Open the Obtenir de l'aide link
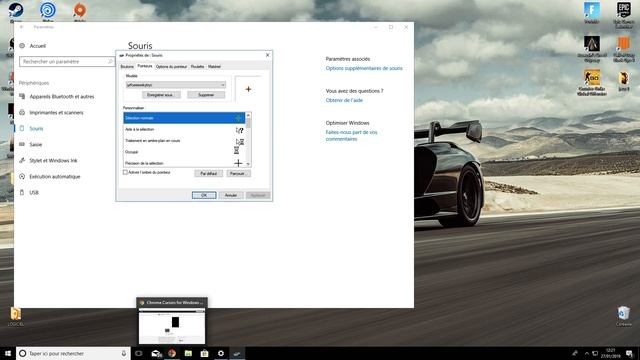The width and height of the screenshot is (640, 360). [344, 100]
